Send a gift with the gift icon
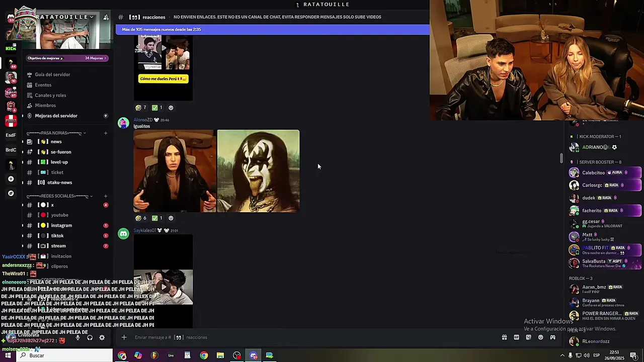 pos(504,337)
